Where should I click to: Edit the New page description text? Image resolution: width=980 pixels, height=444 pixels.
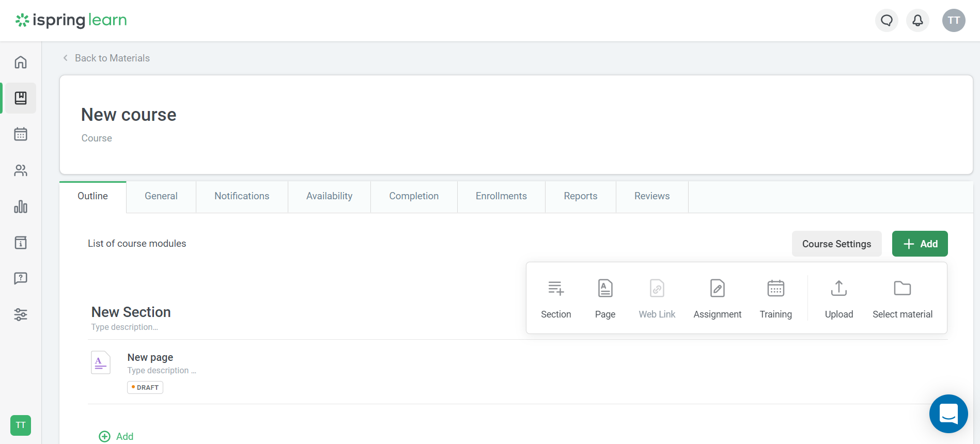[162, 370]
